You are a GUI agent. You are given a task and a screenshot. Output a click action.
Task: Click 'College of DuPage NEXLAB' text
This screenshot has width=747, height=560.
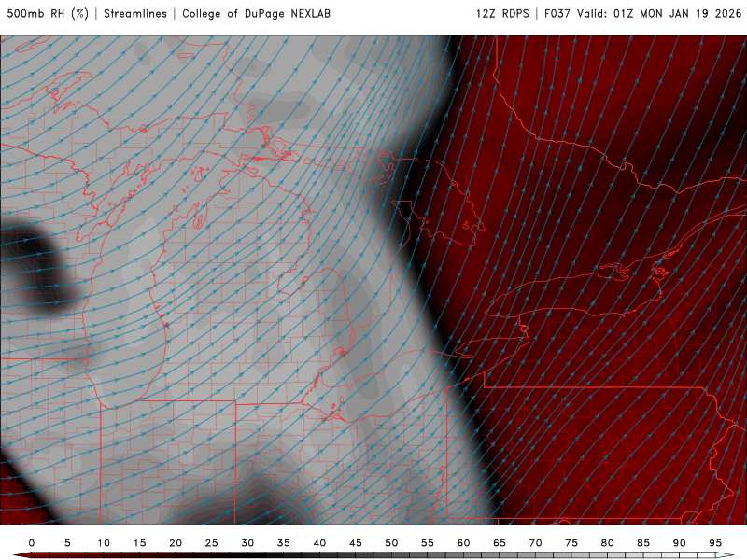point(256,13)
